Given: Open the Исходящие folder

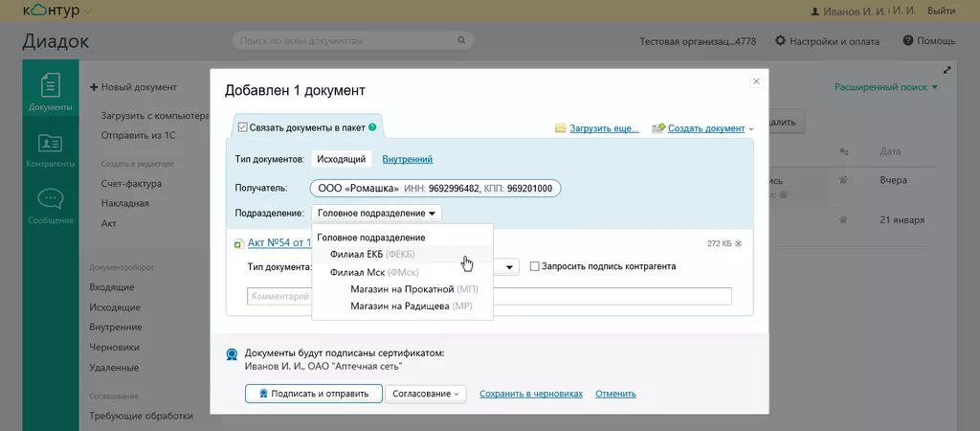Looking at the screenshot, I should click(115, 307).
